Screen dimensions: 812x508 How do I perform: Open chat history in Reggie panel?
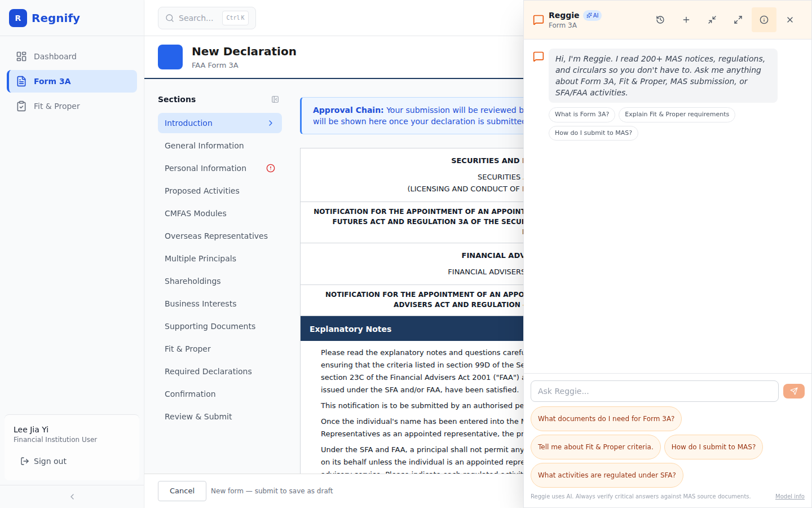pos(660,20)
